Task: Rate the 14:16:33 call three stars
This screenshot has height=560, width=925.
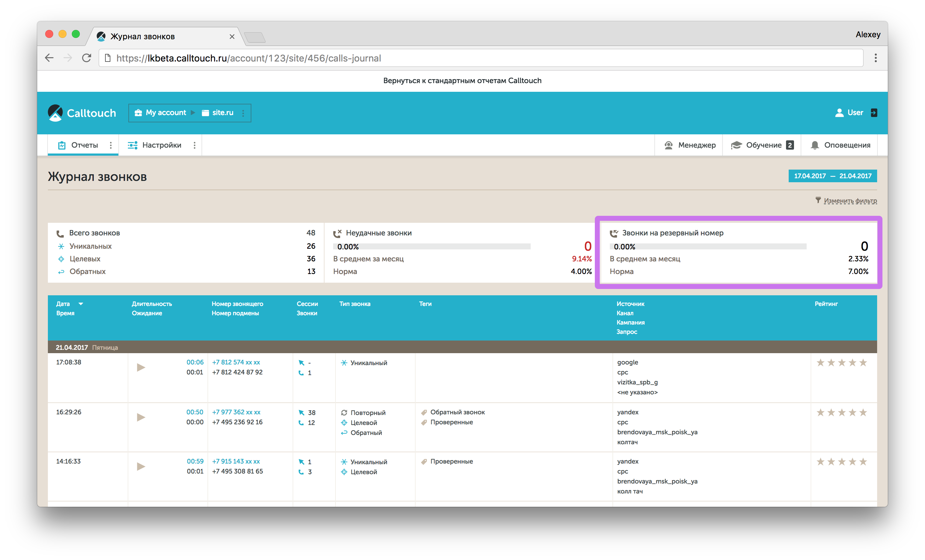Action: [842, 462]
